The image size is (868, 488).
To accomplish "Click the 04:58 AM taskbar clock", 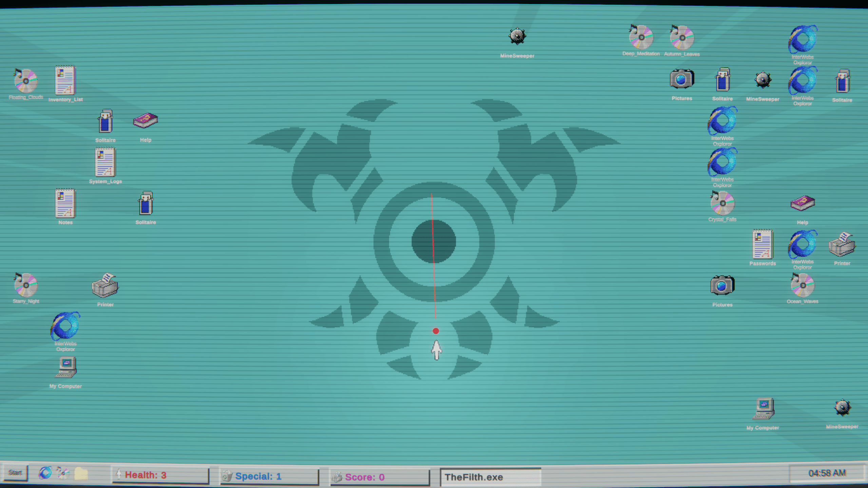I will coord(827,473).
